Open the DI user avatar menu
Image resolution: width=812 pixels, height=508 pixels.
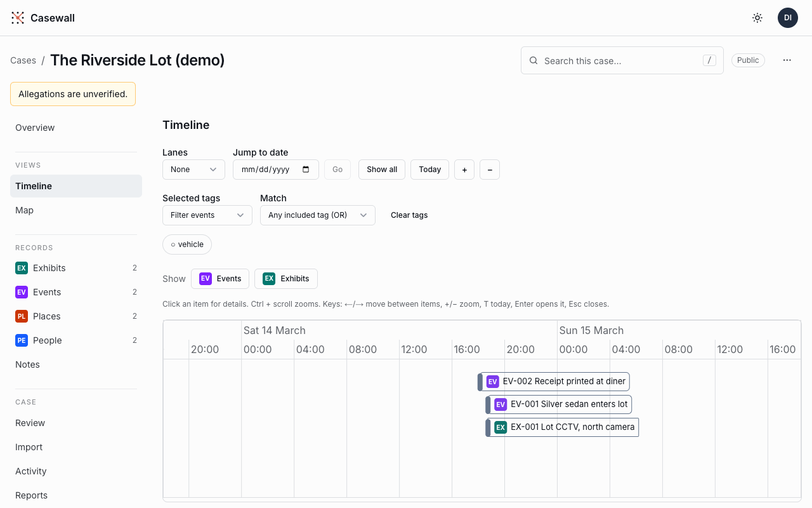[788, 18]
